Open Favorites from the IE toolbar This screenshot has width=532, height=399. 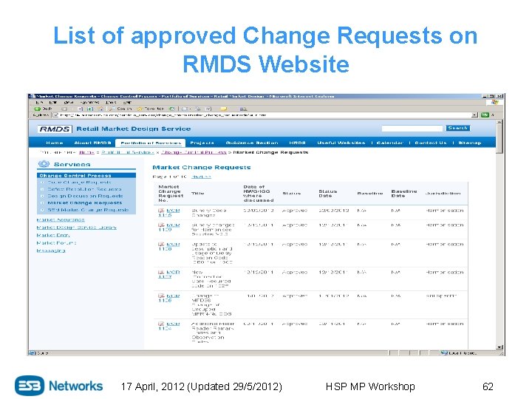pos(150,109)
